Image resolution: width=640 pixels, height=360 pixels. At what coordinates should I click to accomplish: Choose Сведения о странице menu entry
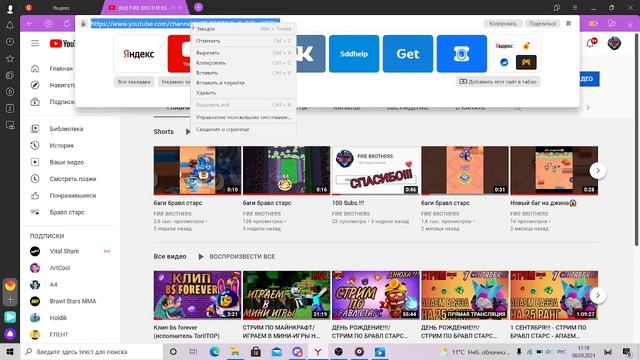(x=243, y=129)
